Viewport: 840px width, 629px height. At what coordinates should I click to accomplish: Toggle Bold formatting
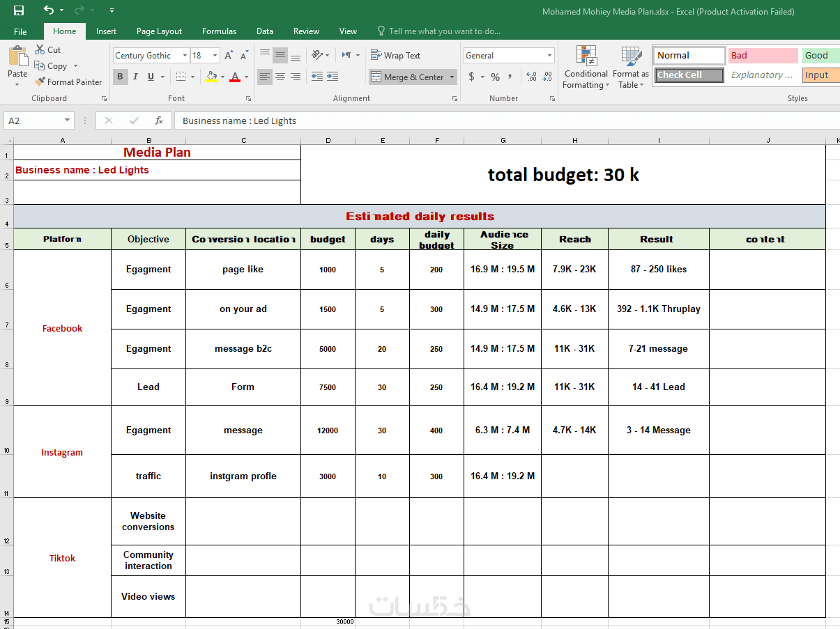[120, 77]
